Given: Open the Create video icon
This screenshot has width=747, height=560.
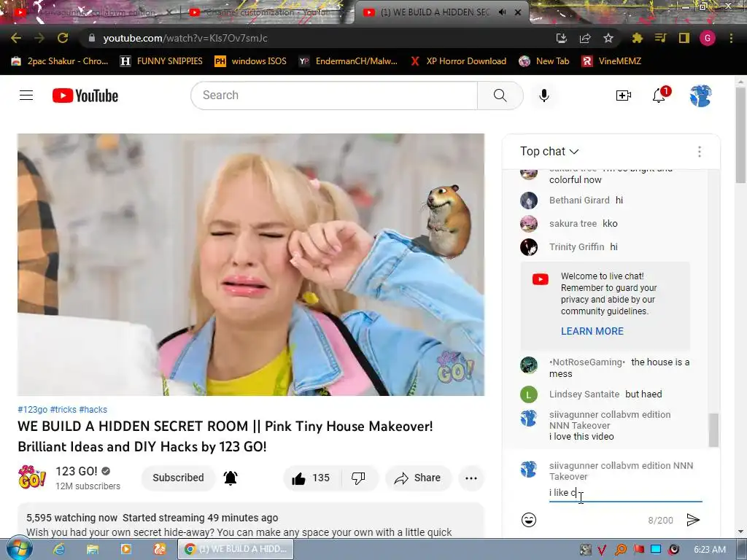Looking at the screenshot, I should (623, 96).
